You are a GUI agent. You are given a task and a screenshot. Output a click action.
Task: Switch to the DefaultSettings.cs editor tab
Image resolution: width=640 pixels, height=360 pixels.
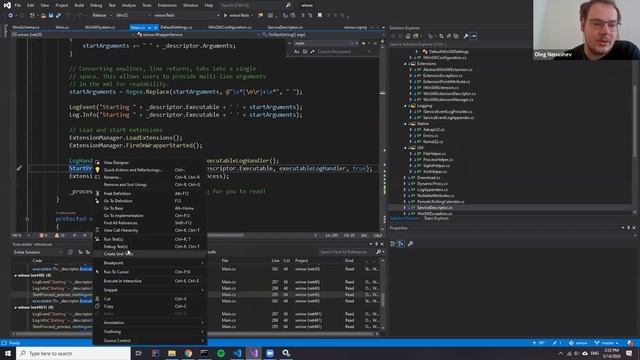click(176, 27)
